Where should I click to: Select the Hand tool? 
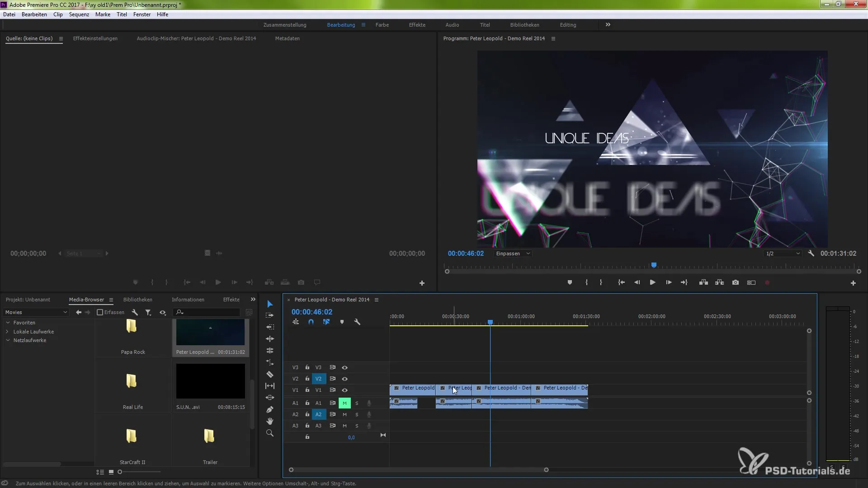(x=270, y=421)
